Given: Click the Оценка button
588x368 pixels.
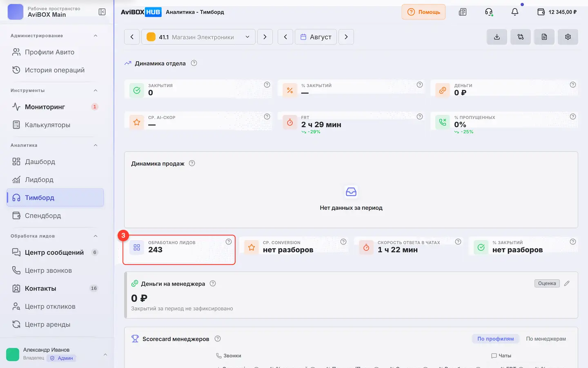Looking at the screenshot, I should [547, 283].
